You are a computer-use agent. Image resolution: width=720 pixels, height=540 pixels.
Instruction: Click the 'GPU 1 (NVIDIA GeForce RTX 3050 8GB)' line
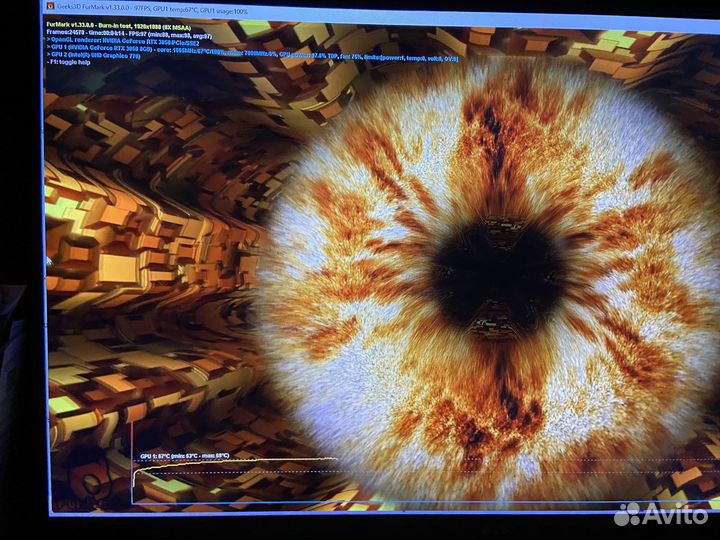[x=252, y=53]
